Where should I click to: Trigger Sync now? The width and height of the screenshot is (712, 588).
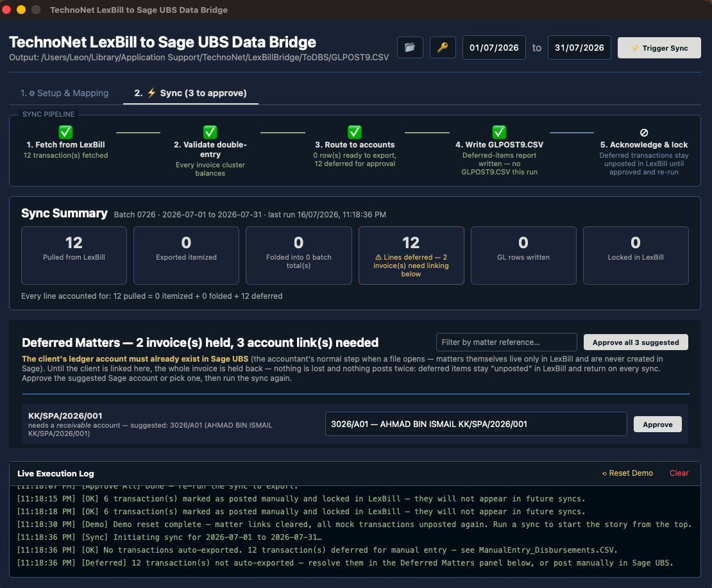(x=659, y=47)
